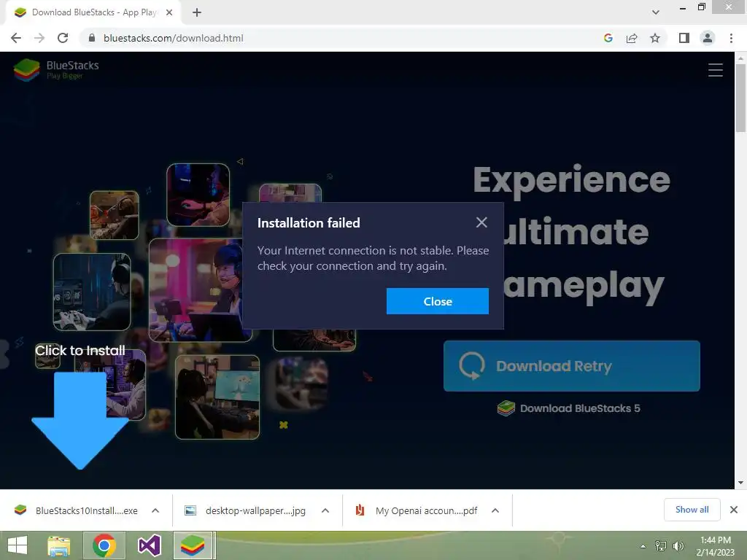Screen dimensions: 747x560
Task: Click the BlueStacks logo in page header
Action: [x=56, y=70]
